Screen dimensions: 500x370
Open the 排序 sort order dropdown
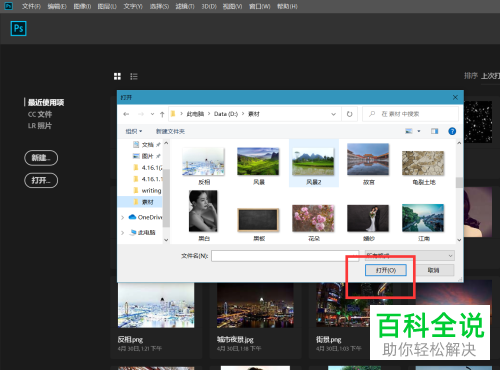tap(490, 76)
